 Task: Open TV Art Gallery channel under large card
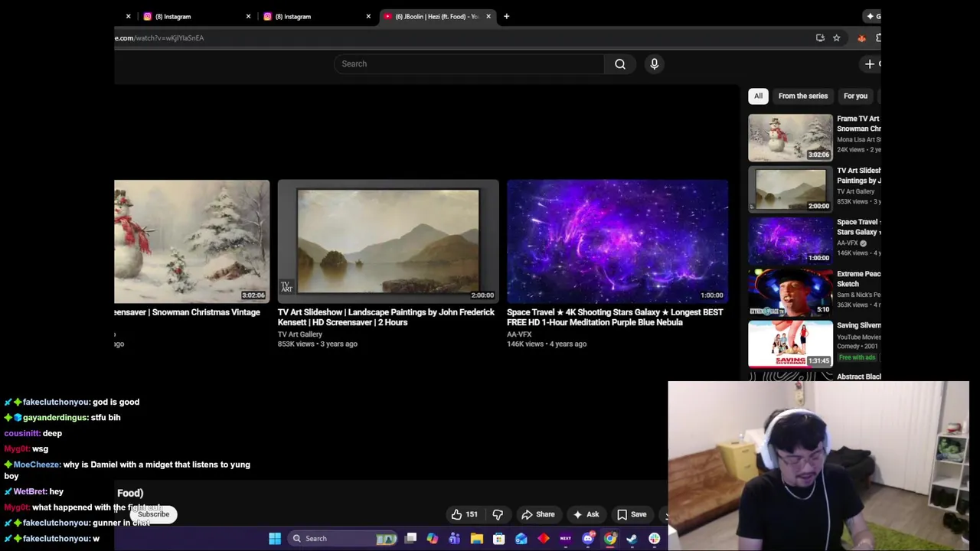[300, 334]
